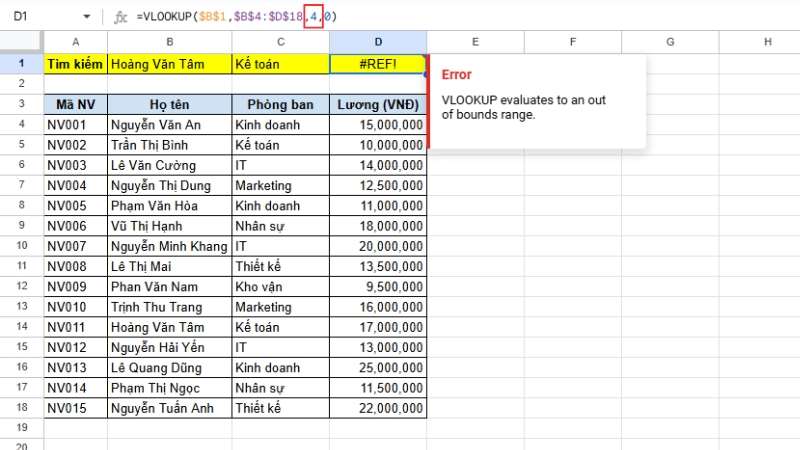Click the Kho vận department cell
This screenshot has width=800, height=450.
tap(280, 286)
